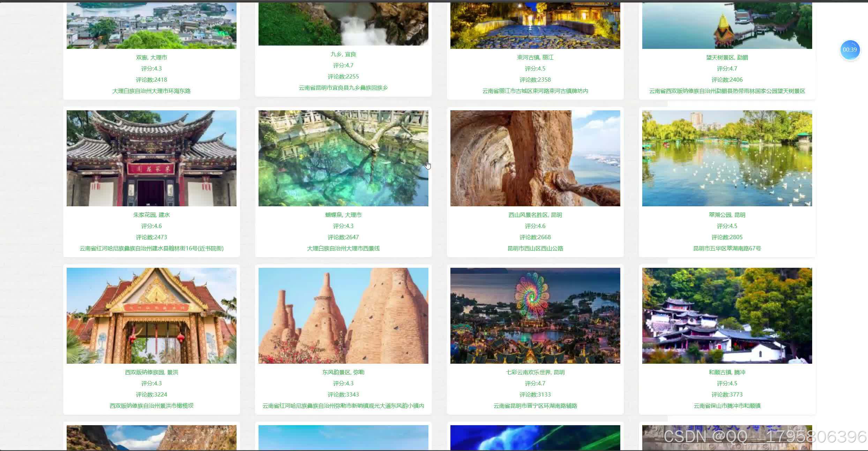The width and height of the screenshot is (868, 451).
Task: Open the 西双版纳傣族园 golden temple photo
Action: click(151, 316)
